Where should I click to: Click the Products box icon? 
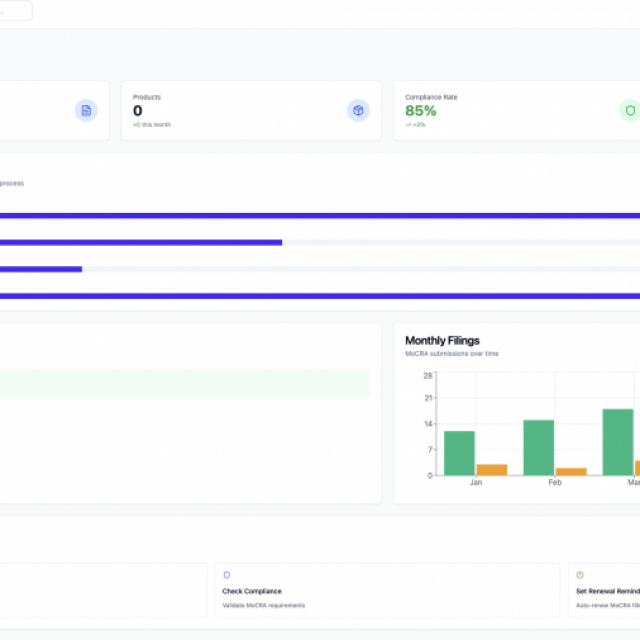tap(358, 110)
